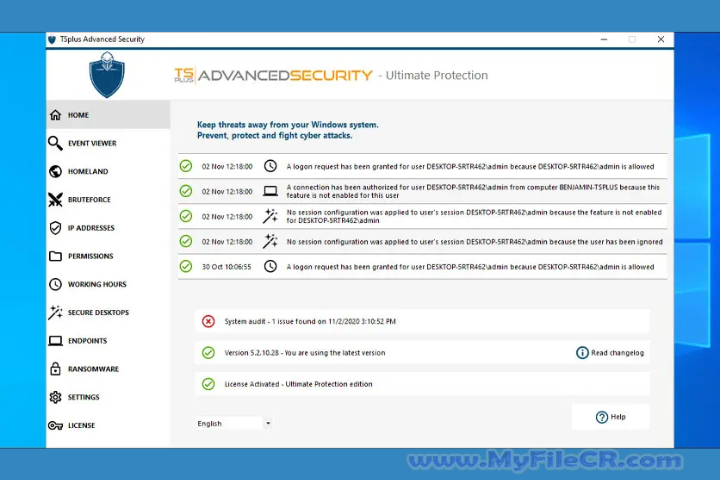
Task: Click the question mark Help icon
Action: pos(602,417)
